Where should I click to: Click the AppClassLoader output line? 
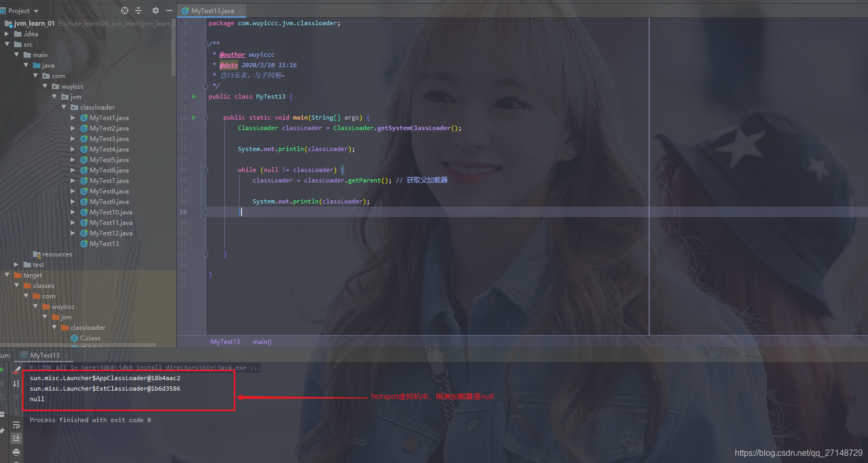[x=105, y=378]
